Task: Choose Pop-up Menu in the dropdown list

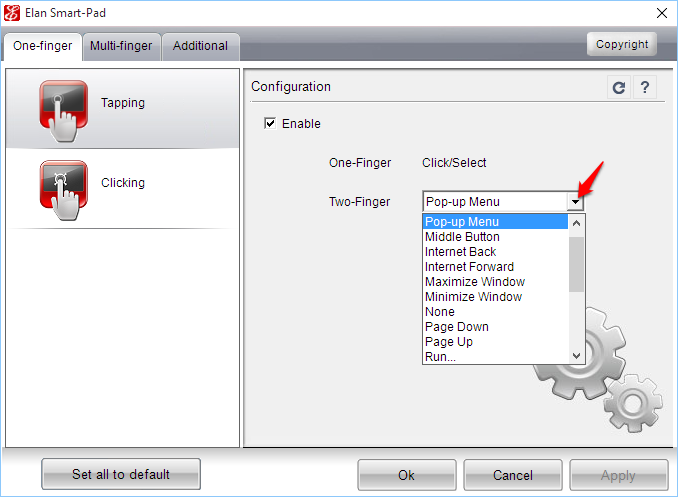Action: pyautogui.click(x=495, y=221)
